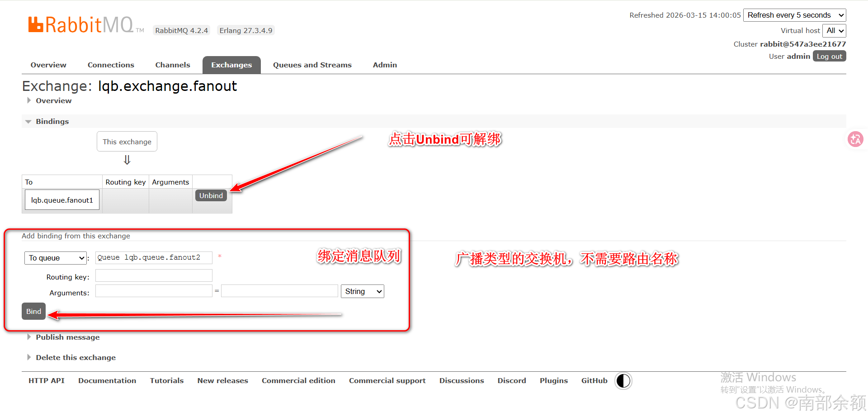Image resolution: width=868 pixels, height=417 pixels.
Task: Toggle the dark/light theme icon
Action: [x=623, y=381]
